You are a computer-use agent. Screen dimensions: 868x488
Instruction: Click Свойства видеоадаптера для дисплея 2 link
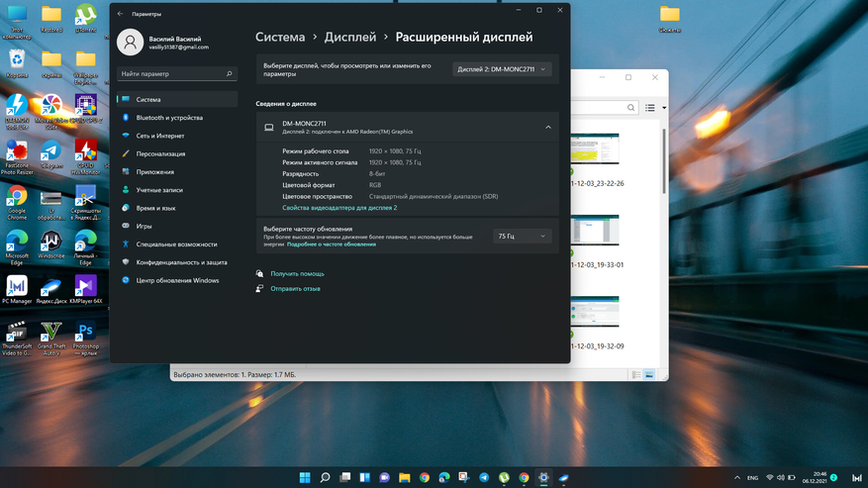click(x=339, y=208)
